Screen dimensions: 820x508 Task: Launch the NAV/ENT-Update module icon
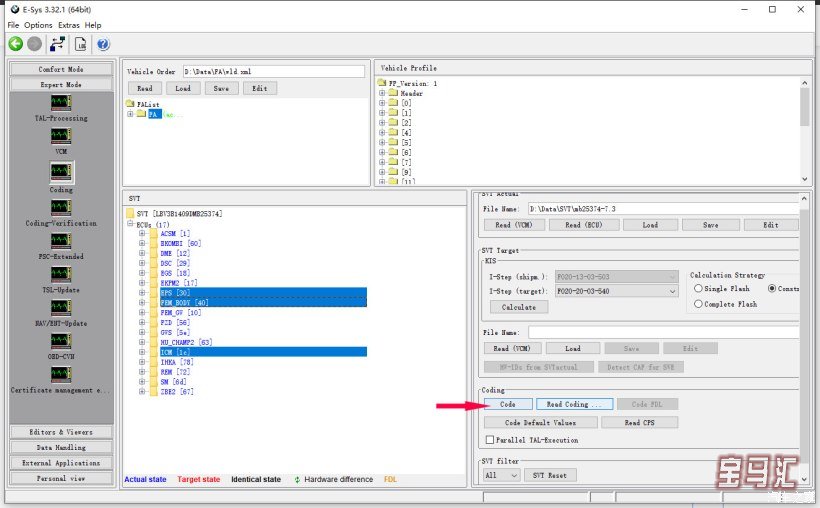61,308
